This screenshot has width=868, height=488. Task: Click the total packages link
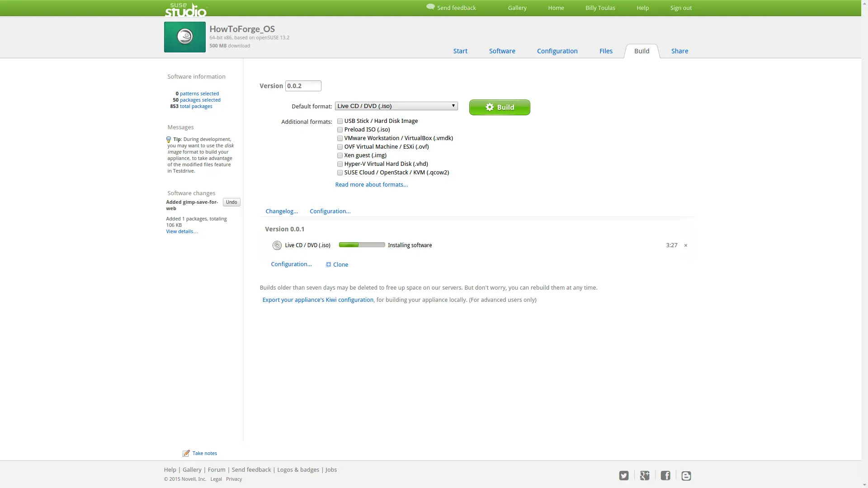click(x=196, y=107)
